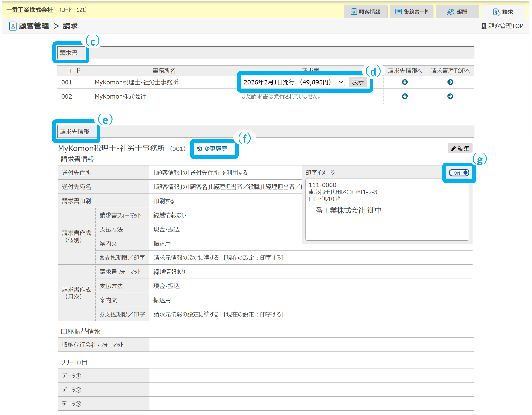Click down-arrow icon for office 001 billing info

point(405,82)
